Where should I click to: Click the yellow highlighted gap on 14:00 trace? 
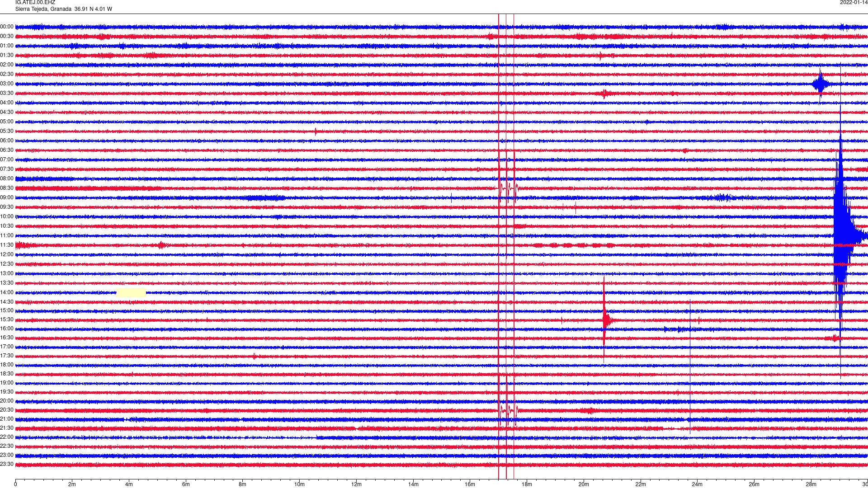coord(131,292)
